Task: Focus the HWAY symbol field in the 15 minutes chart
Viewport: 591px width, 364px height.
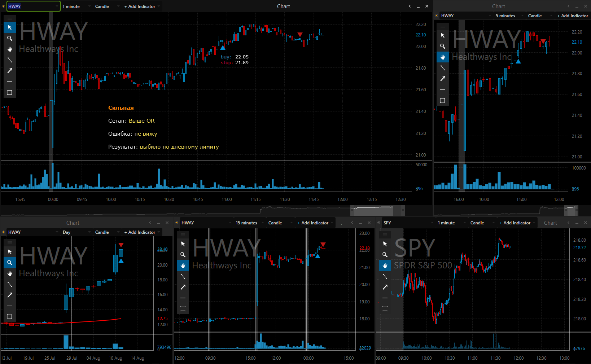Action: point(206,223)
